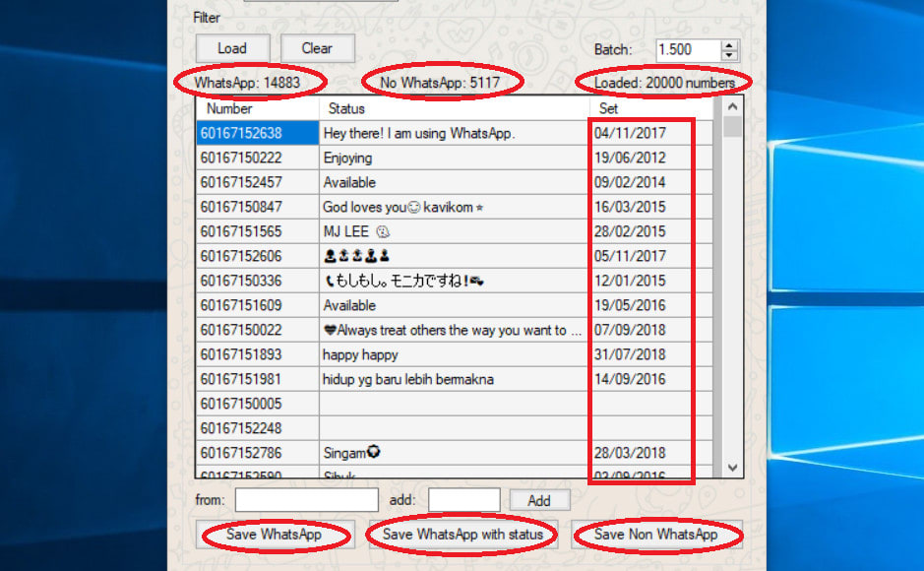The width and height of the screenshot is (924, 571).
Task: Click Save WhatsApp with status button
Action: pos(463,535)
